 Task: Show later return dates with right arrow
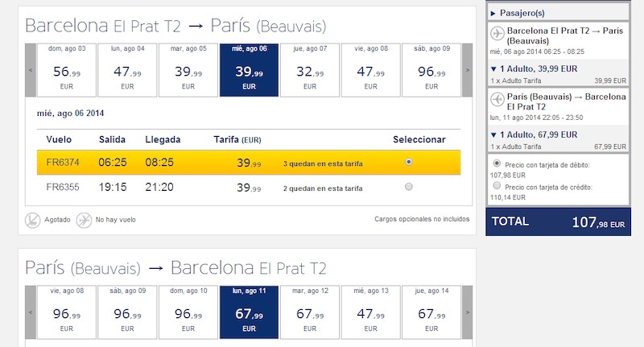[x=466, y=312]
